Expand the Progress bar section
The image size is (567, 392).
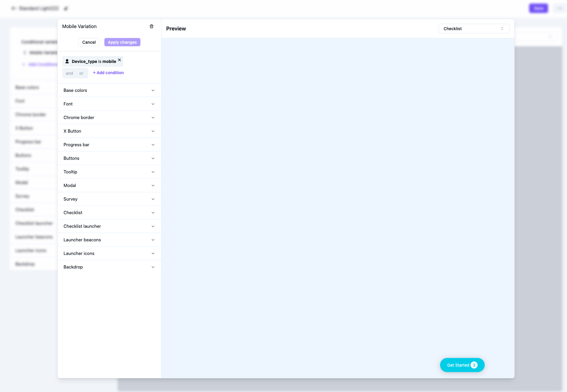[x=109, y=145]
